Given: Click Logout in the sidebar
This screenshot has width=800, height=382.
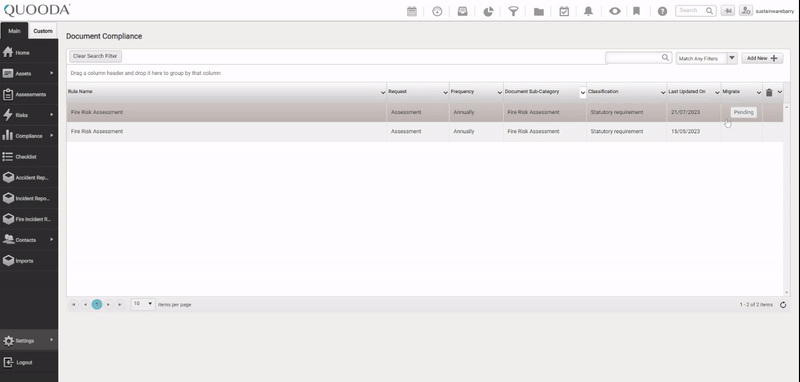Looking at the screenshot, I should 29,363.
